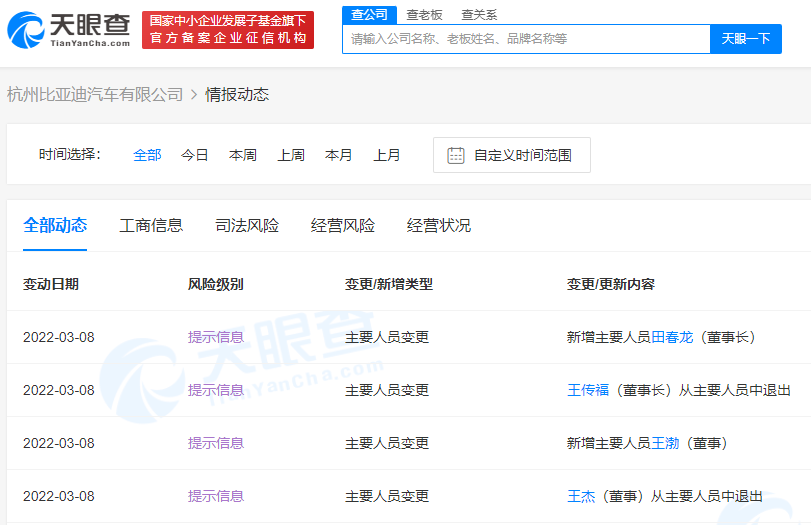The image size is (811, 525).
Task: Open the TianYanCha logo homepage
Action: point(69,30)
